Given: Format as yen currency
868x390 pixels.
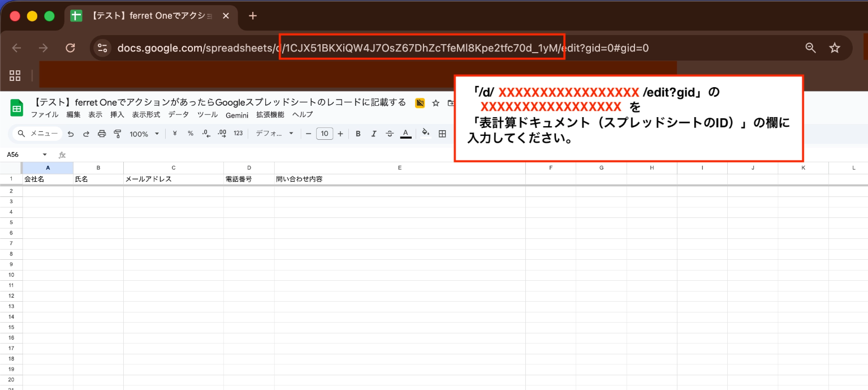Looking at the screenshot, I should point(175,134).
